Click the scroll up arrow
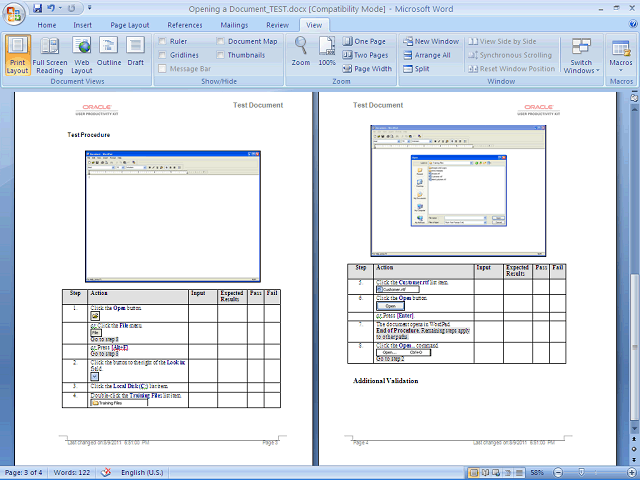Image resolution: width=640 pixels, height=480 pixels. [634, 110]
